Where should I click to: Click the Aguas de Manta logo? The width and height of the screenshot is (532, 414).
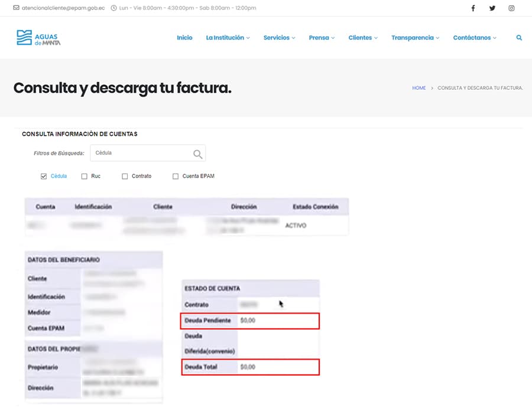coord(38,38)
